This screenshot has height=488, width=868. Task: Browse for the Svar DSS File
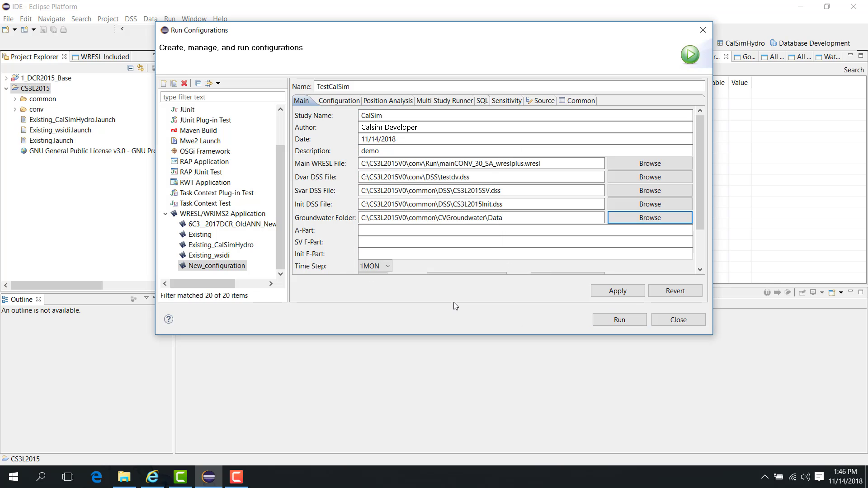pyautogui.click(x=650, y=190)
